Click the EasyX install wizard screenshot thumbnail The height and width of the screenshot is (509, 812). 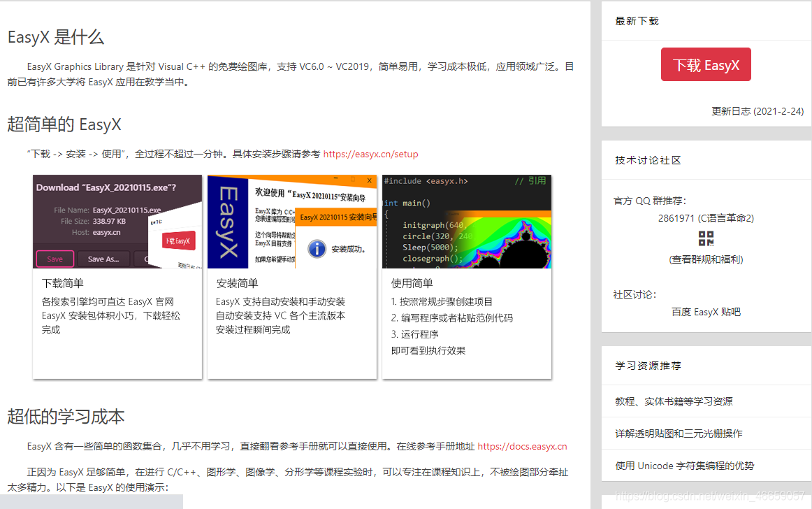click(292, 222)
